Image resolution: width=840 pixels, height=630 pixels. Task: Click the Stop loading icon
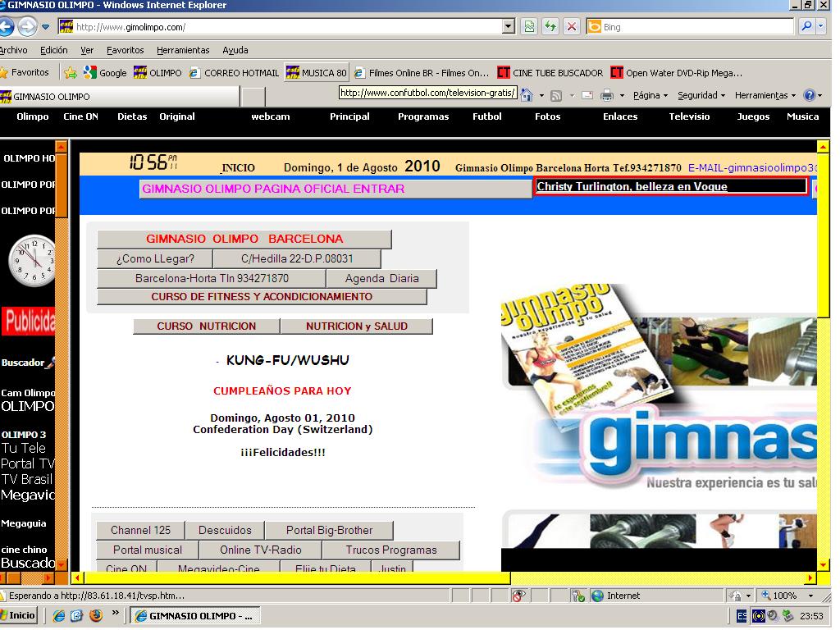click(x=572, y=27)
